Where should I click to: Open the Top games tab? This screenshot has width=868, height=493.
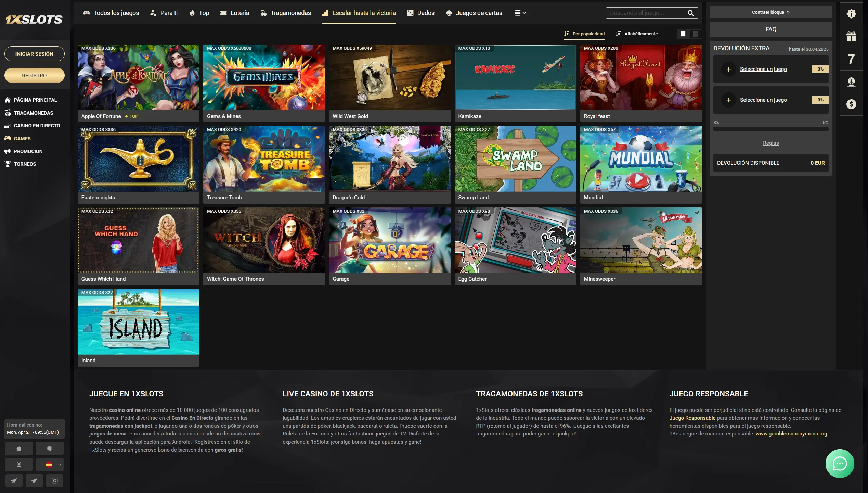click(x=199, y=13)
